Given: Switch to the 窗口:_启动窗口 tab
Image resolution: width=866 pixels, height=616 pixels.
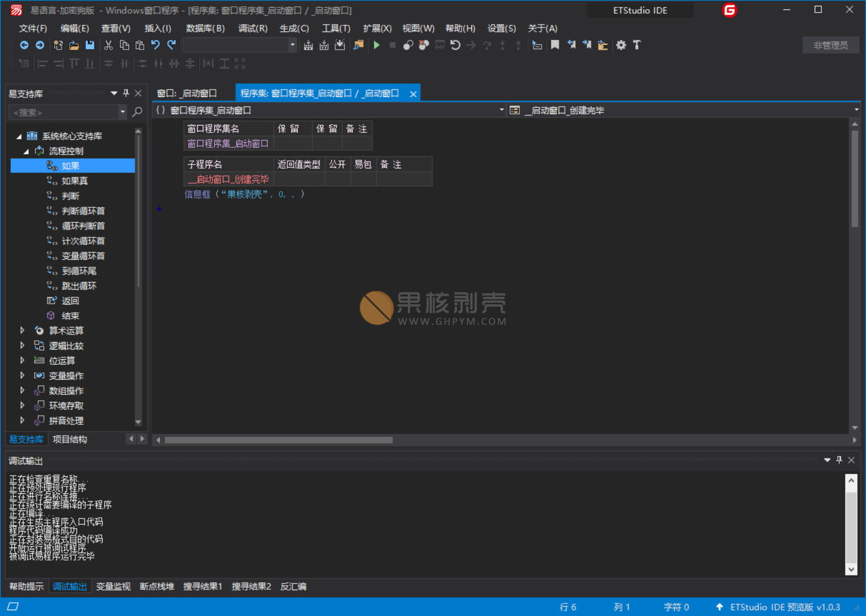Looking at the screenshot, I should (187, 93).
